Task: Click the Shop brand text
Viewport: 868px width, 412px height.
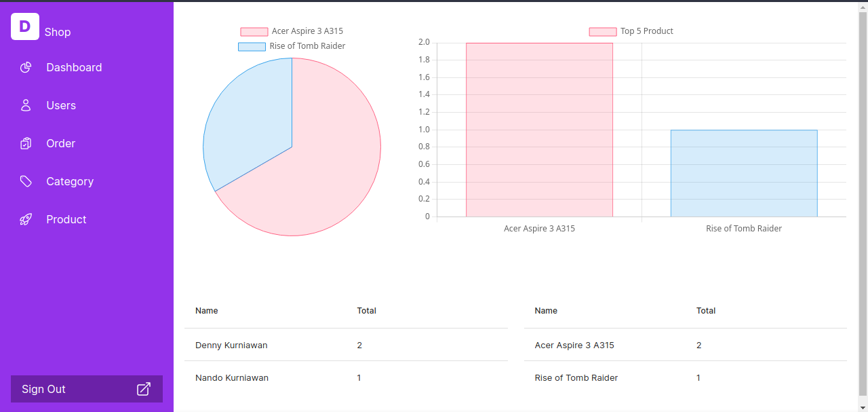Action: tap(58, 32)
